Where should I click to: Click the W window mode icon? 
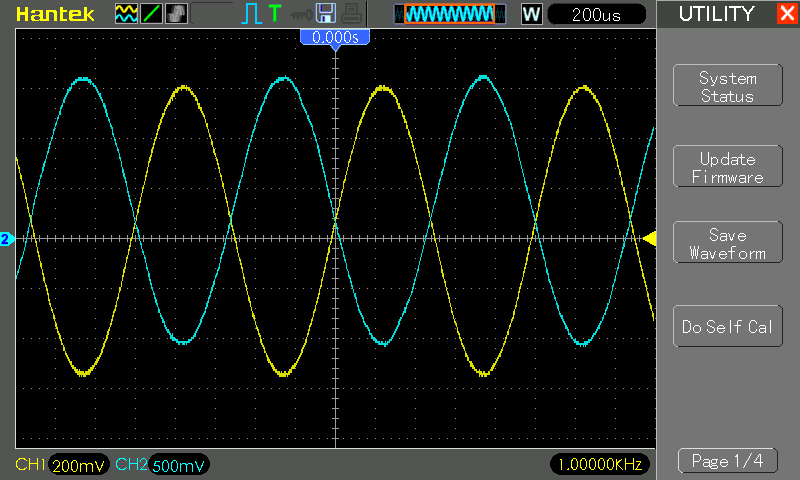click(531, 14)
